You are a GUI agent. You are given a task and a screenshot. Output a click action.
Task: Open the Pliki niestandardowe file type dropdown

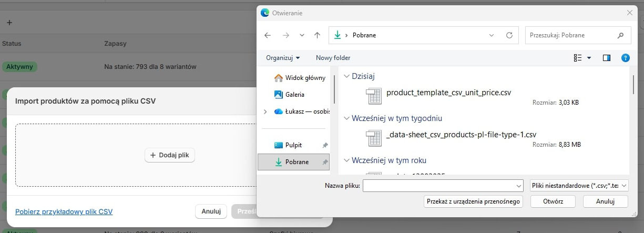click(x=580, y=186)
